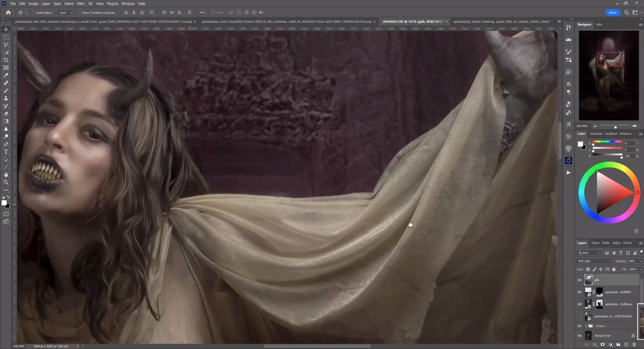Expand the Group 1 folder
Viewport: 644px width, 349px height.
pyautogui.click(x=586, y=326)
